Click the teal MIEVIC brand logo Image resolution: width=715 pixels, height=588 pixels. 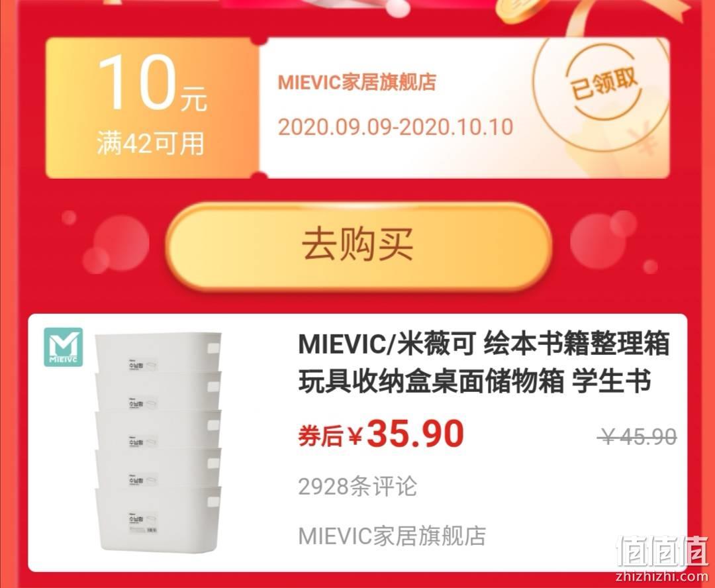[x=64, y=347]
